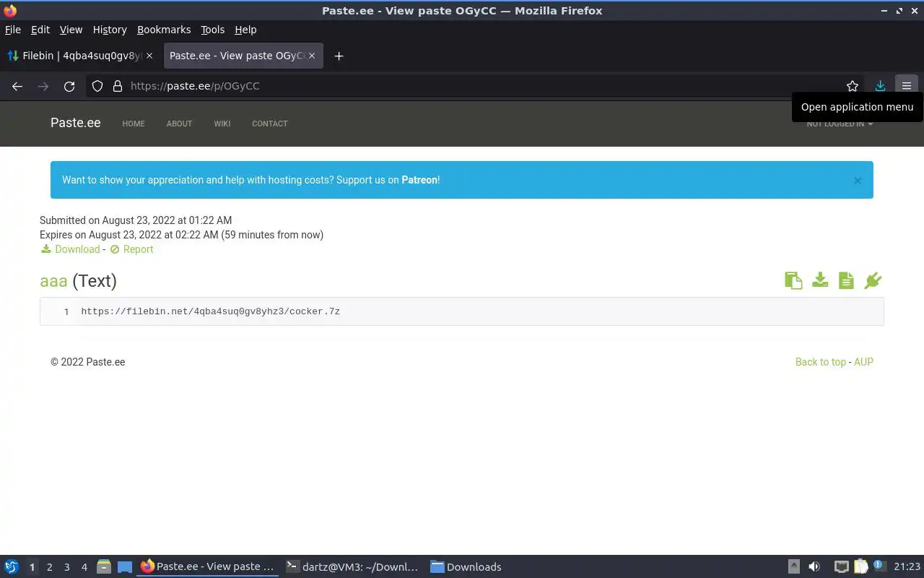Close the Filebin tab
Screen dimensions: 924x578
tap(149, 56)
